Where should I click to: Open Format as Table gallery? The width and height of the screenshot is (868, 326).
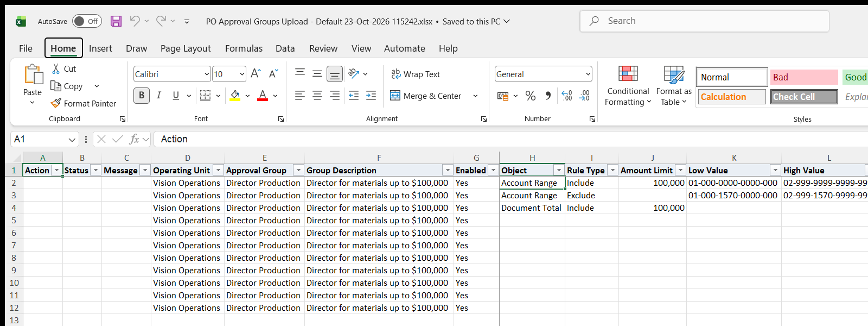pos(674,86)
